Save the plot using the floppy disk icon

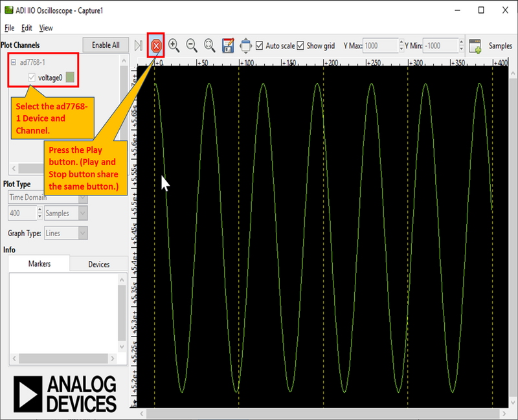pos(227,45)
